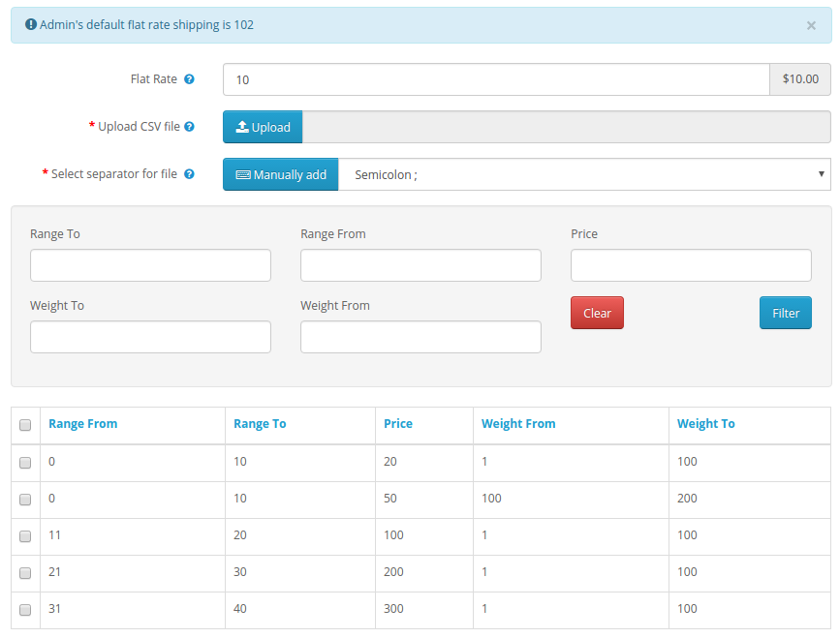Sort by Range To column
This screenshot has height=638, width=840.
(x=260, y=423)
